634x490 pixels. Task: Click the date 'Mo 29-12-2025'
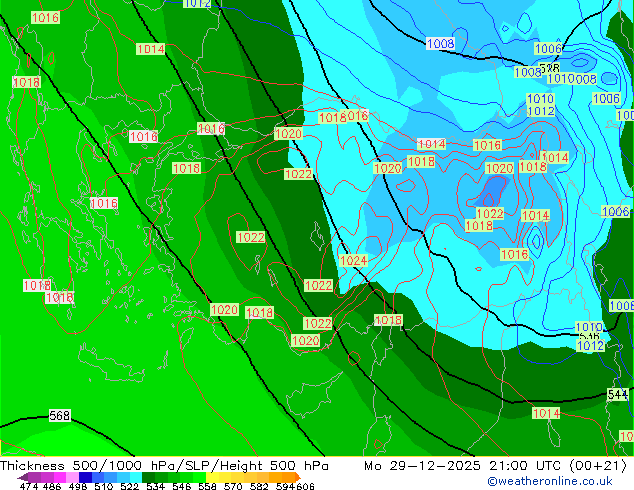[423, 466]
